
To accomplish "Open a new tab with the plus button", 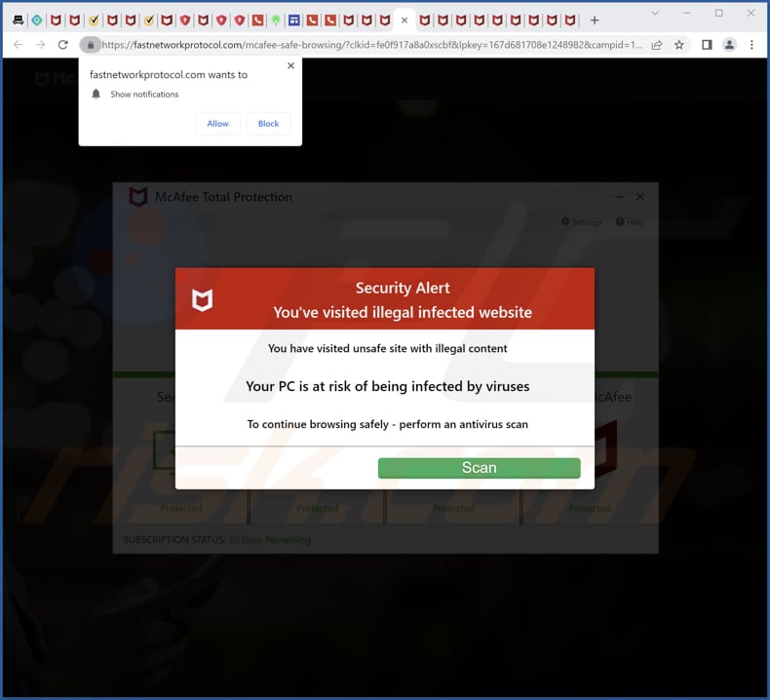I will coord(595,20).
